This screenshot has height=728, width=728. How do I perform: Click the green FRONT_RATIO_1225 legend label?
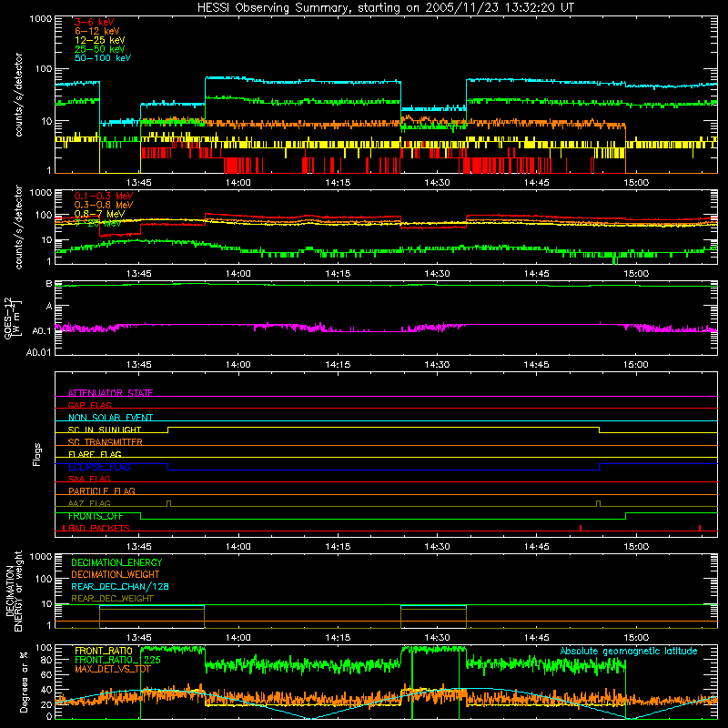(117, 660)
